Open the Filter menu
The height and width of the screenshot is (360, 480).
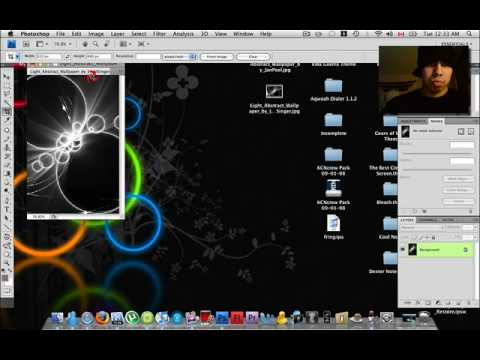click(x=159, y=34)
